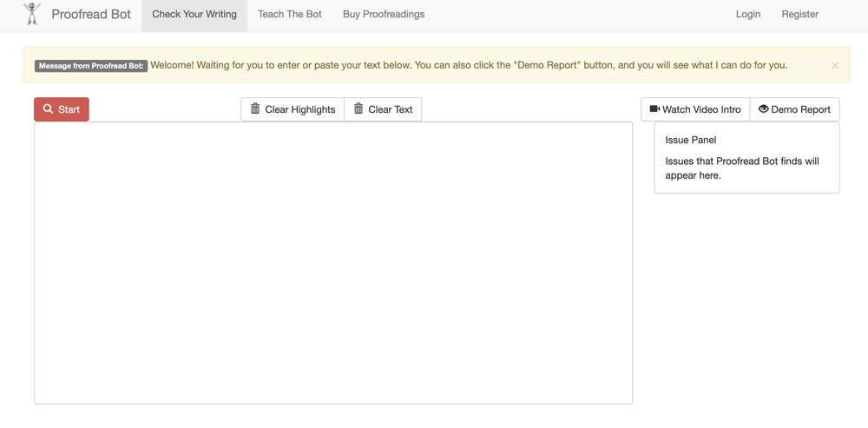Open the Demo Report
868x428 pixels.
pos(794,109)
